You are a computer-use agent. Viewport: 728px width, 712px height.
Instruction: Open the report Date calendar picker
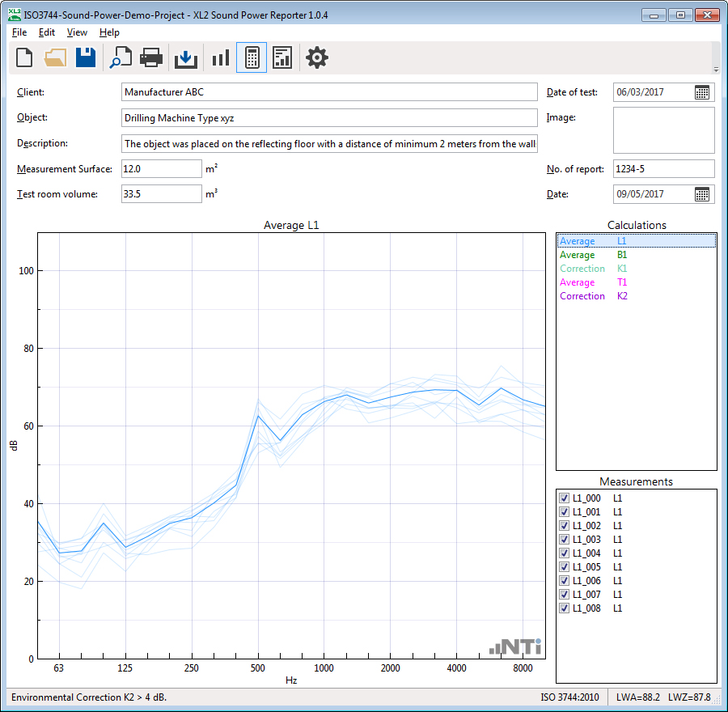pyautogui.click(x=702, y=194)
